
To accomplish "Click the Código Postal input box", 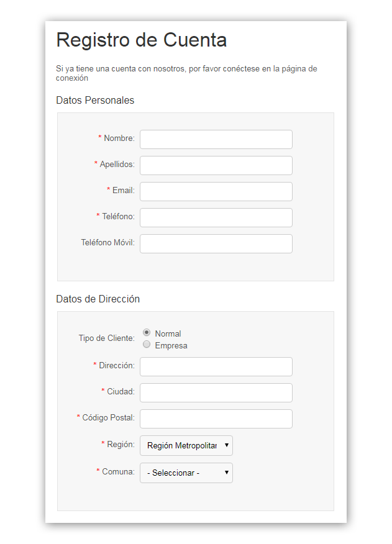I will pyautogui.click(x=216, y=419).
